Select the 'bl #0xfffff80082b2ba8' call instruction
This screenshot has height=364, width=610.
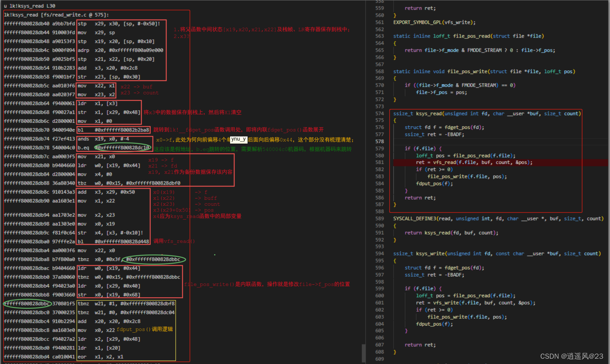point(114,130)
